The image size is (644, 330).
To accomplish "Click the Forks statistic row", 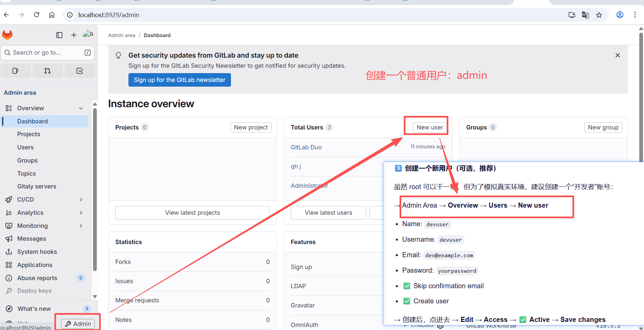I will 193,262.
